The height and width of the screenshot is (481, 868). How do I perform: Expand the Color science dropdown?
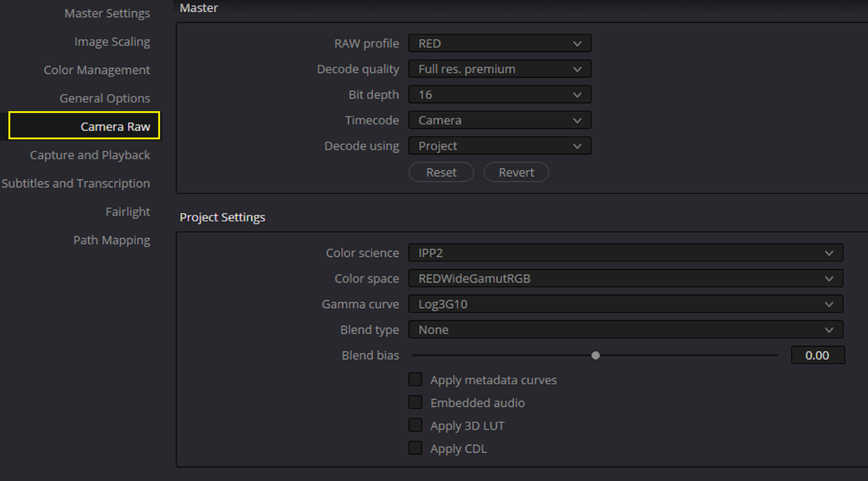[x=626, y=253]
